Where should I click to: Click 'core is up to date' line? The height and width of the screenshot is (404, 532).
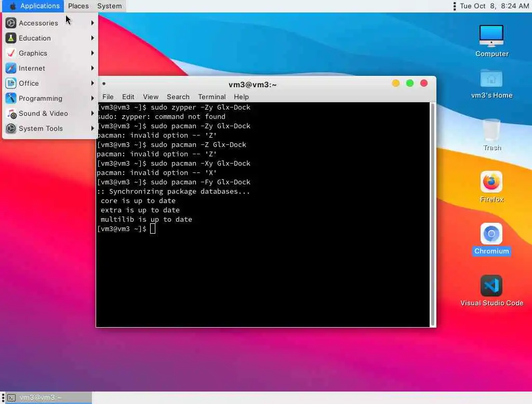coord(138,201)
